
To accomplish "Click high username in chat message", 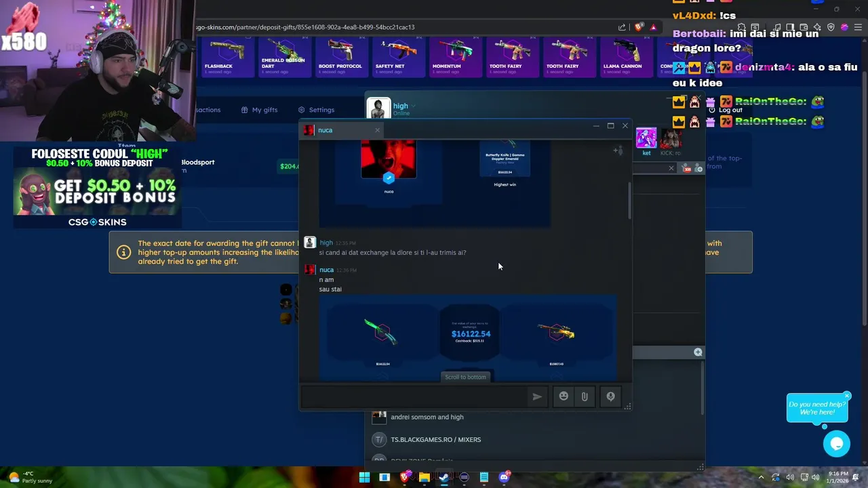I will [326, 243].
